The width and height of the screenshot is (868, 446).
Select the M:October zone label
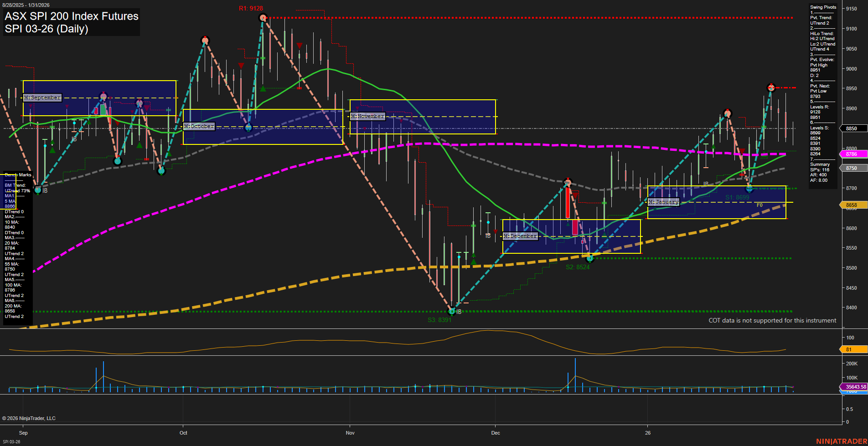pos(199,126)
